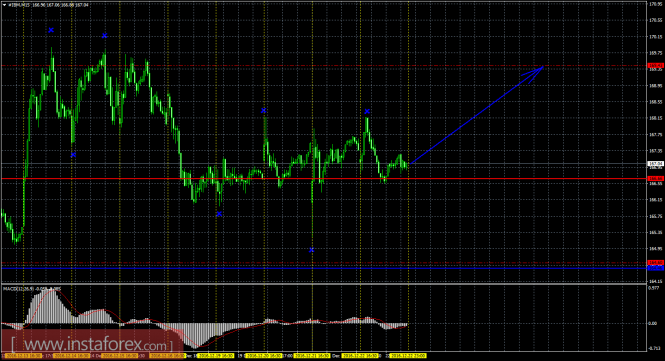Click the 2016.12.21 16:30 date label
This screenshot has height=361, width=665.
pos(312,355)
